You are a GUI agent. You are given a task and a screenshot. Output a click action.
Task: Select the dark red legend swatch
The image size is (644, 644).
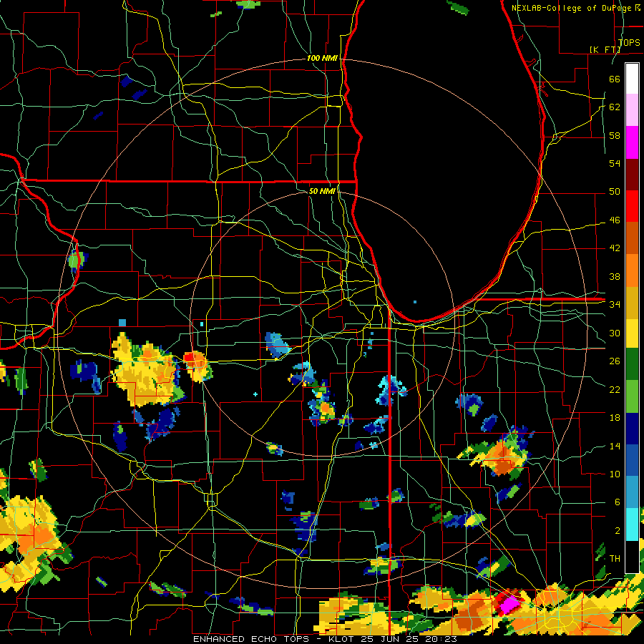coord(632,175)
